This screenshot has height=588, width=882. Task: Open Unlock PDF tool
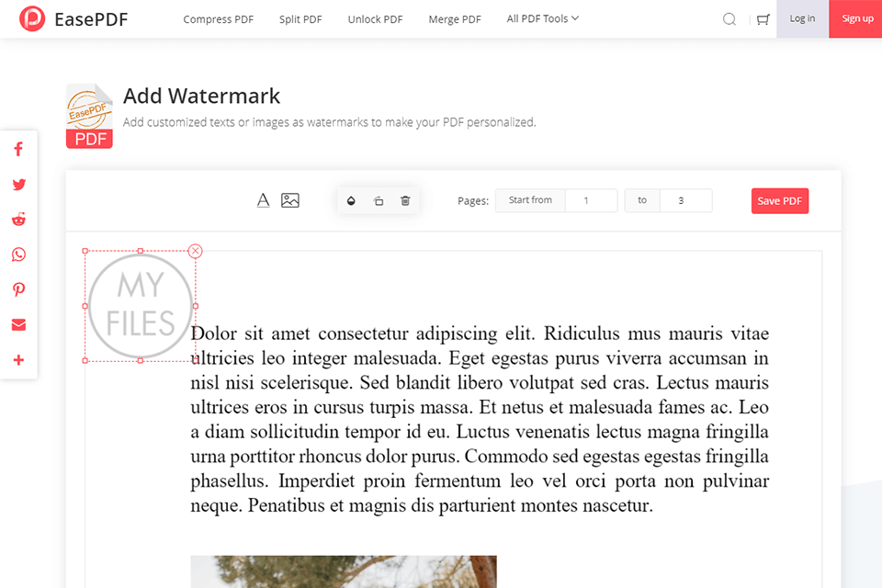click(x=375, y=19)
